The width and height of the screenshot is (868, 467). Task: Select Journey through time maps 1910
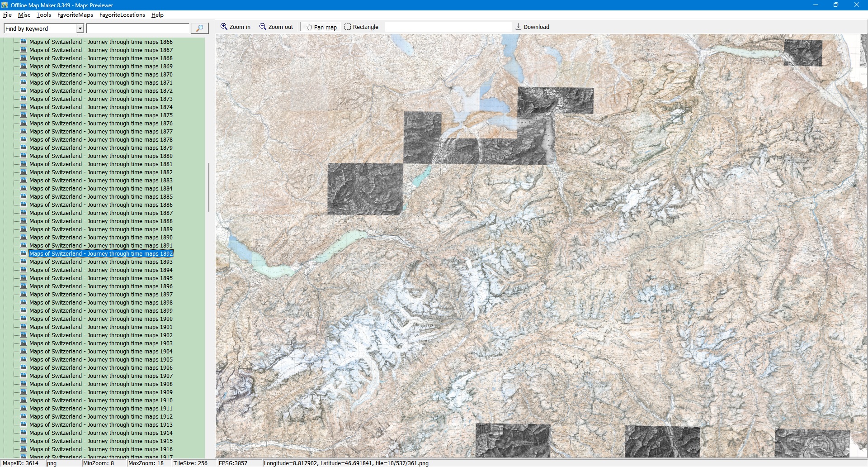coord(101,400)
